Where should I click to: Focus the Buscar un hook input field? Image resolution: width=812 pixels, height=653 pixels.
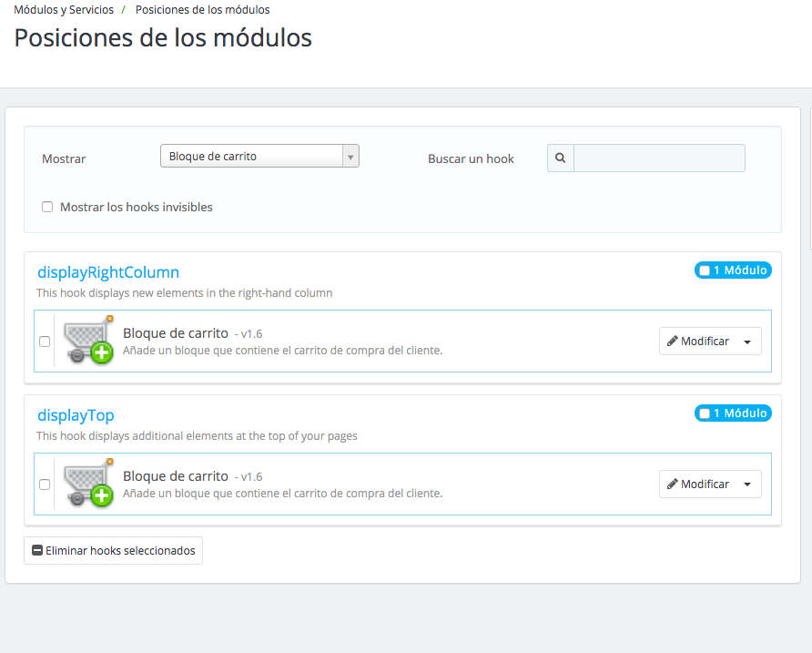coord(659,158)
